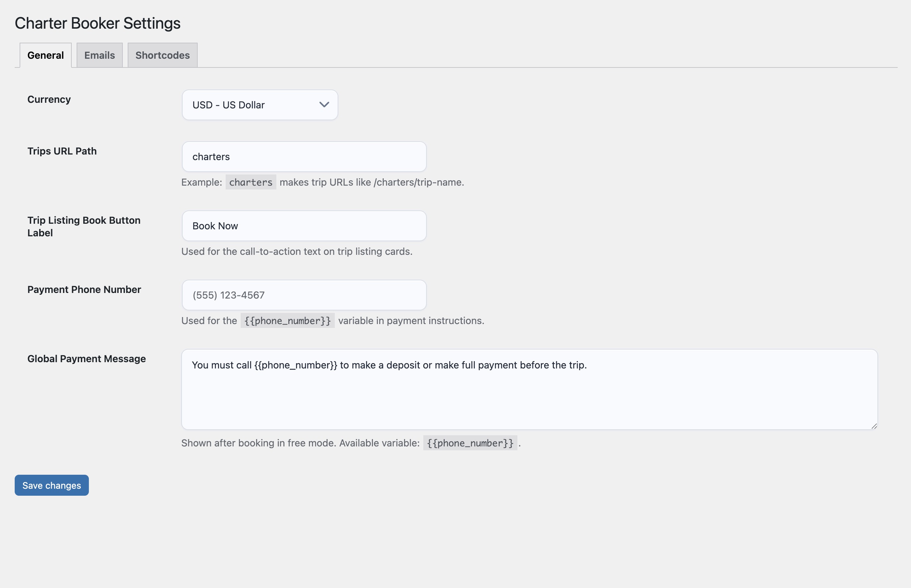Click the {{phone_number}} variable under phone field

click(287, 321)
